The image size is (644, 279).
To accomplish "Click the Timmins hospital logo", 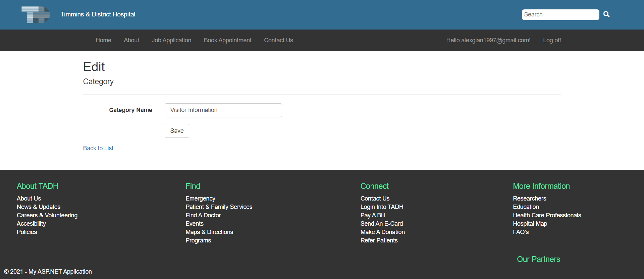I will (36, 15).
